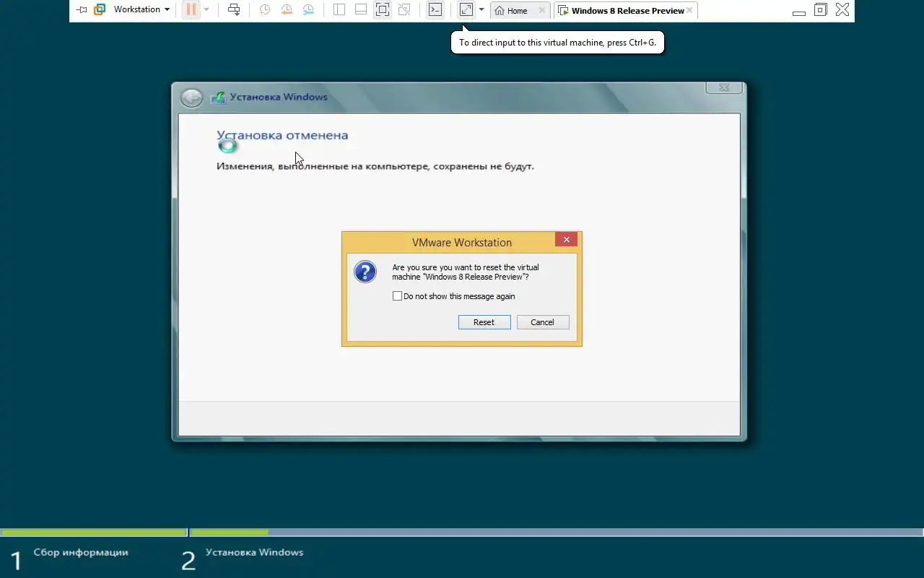Click the Revert to Snapshot icon
Viewport: 924px width, 578px height.
[x=287, y=10]
